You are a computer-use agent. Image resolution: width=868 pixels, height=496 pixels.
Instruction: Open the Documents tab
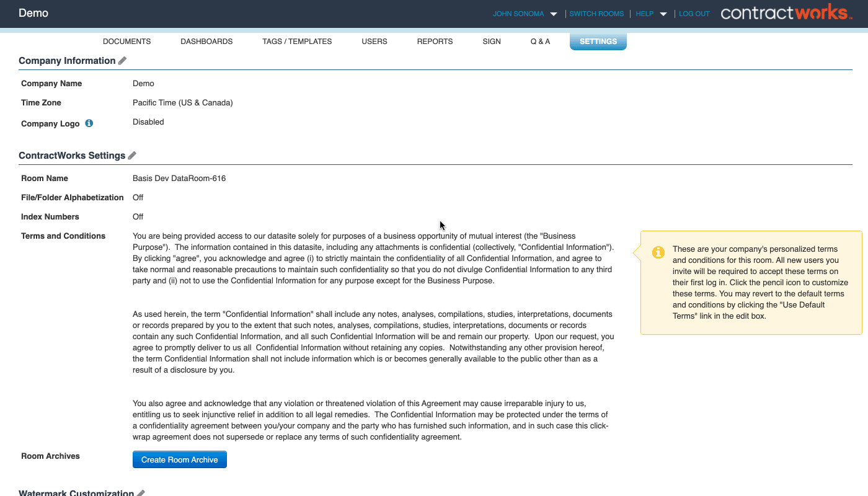tap(126, 42)
